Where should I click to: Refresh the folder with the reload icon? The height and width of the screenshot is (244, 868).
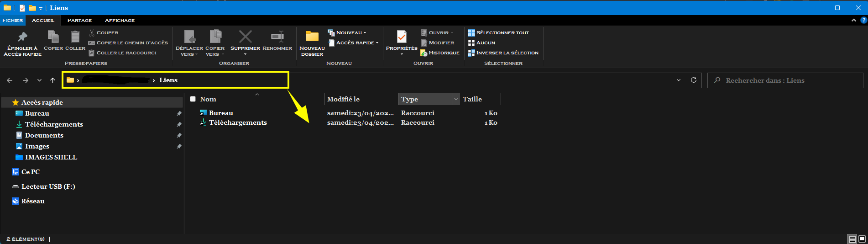tap(694, 80)
